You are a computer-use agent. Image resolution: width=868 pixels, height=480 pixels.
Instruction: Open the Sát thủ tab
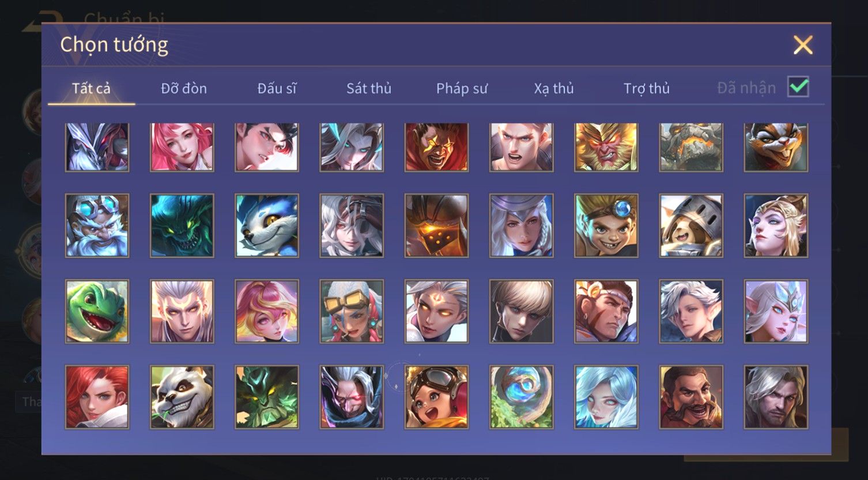point(369,88)
